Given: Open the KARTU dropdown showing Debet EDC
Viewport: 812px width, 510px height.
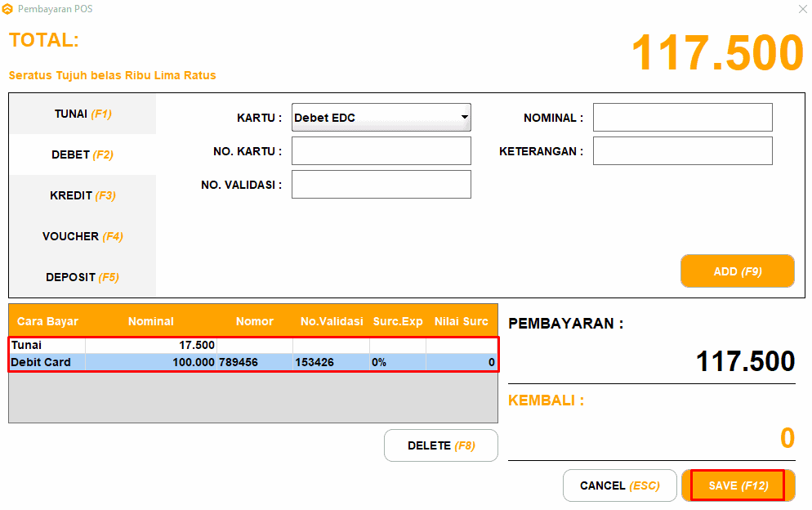Looking at the screenshot, I should coord(381,118).
